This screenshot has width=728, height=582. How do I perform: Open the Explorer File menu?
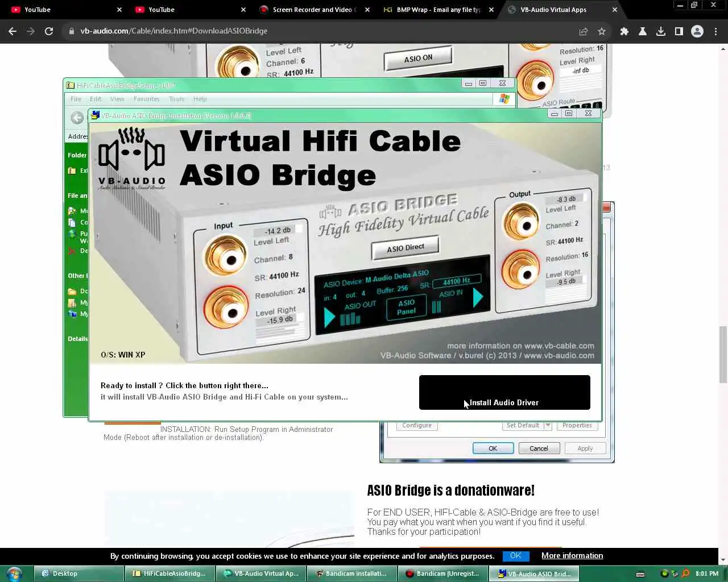76,99
